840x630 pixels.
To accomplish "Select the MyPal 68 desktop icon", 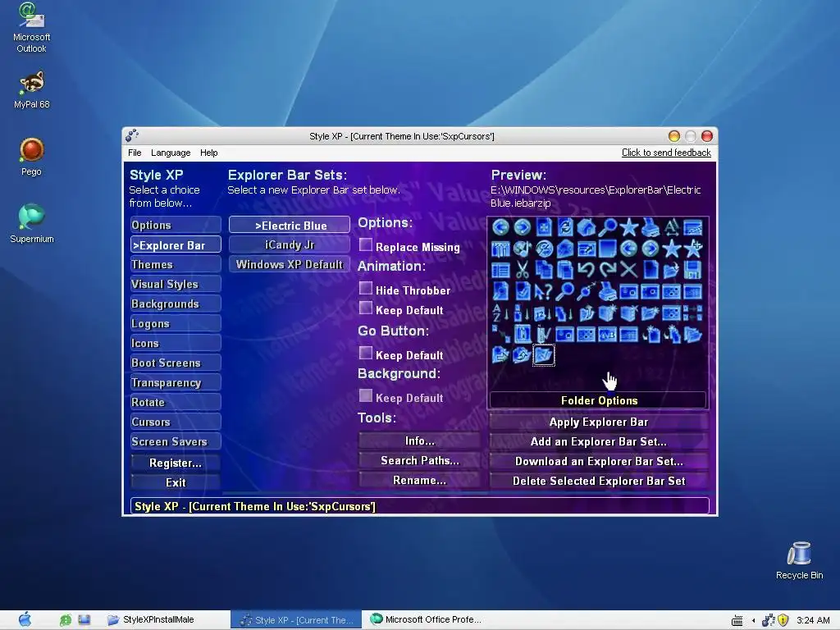I will click(32, 89).
